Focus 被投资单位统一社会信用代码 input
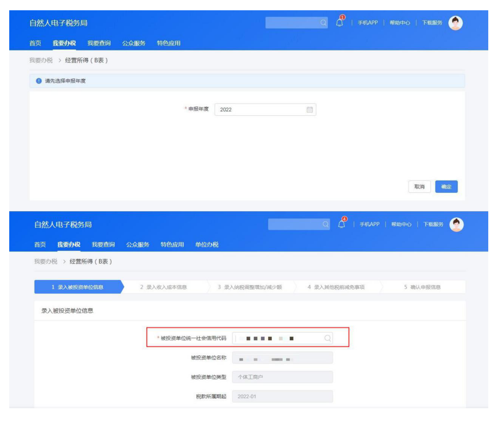 pyautogui.click(x=283, y=338)
